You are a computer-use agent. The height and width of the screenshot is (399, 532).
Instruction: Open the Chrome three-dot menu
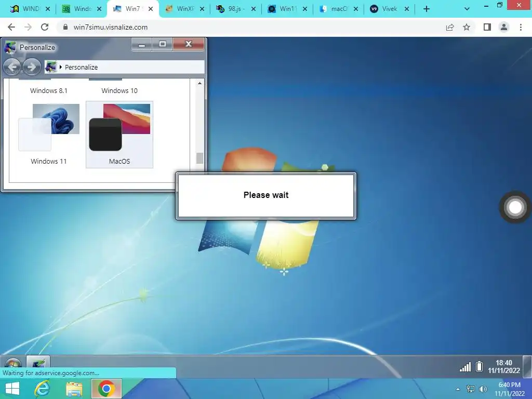point(521,27)
